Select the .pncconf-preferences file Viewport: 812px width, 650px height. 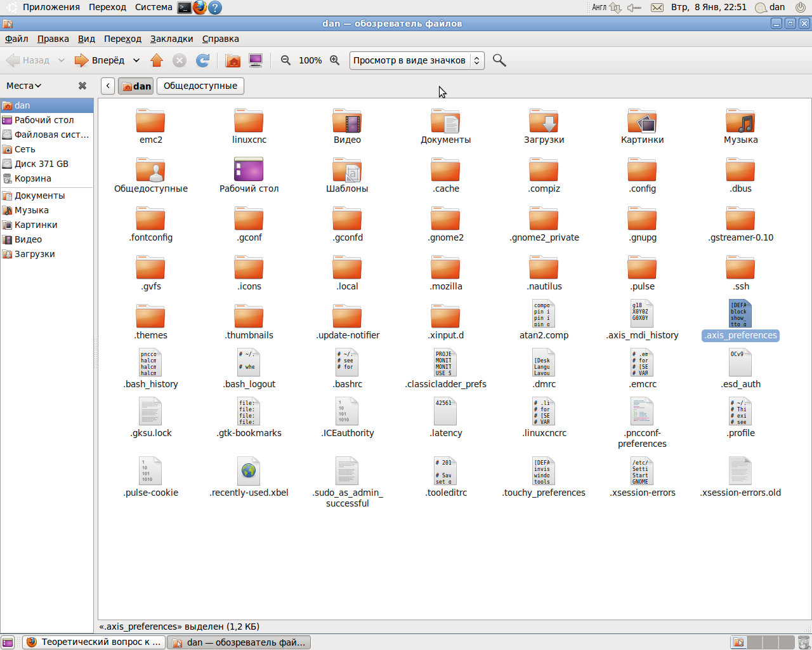[642, 423]
